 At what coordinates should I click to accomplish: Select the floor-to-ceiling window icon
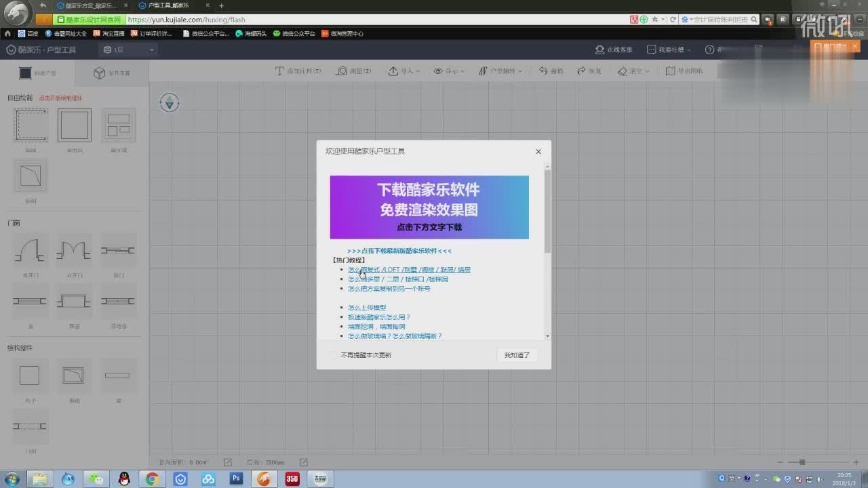pyautogui.click(x=119, y=301)
